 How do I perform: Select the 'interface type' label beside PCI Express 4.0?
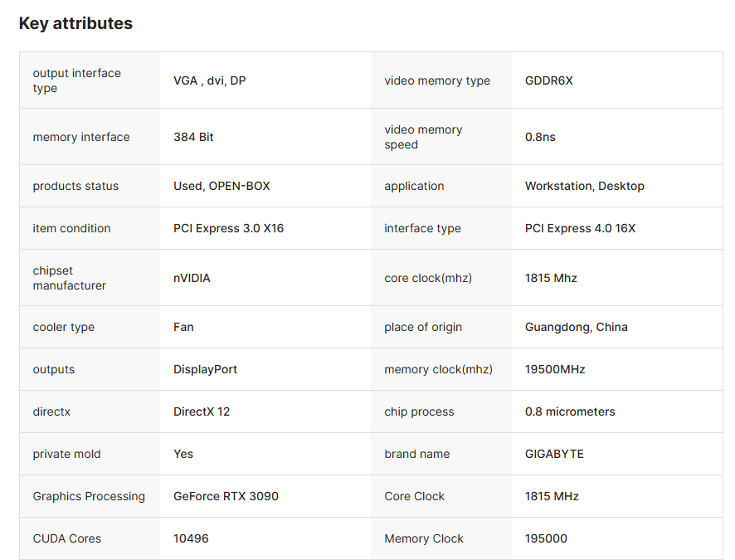[x=423, y=228]
